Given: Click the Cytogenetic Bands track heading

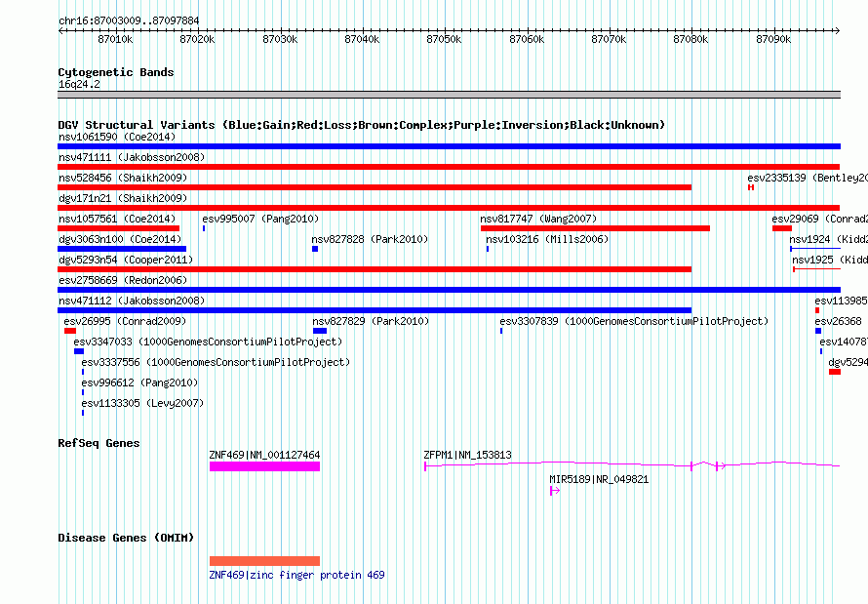Looking at the screenshot, I should (116, 72).
